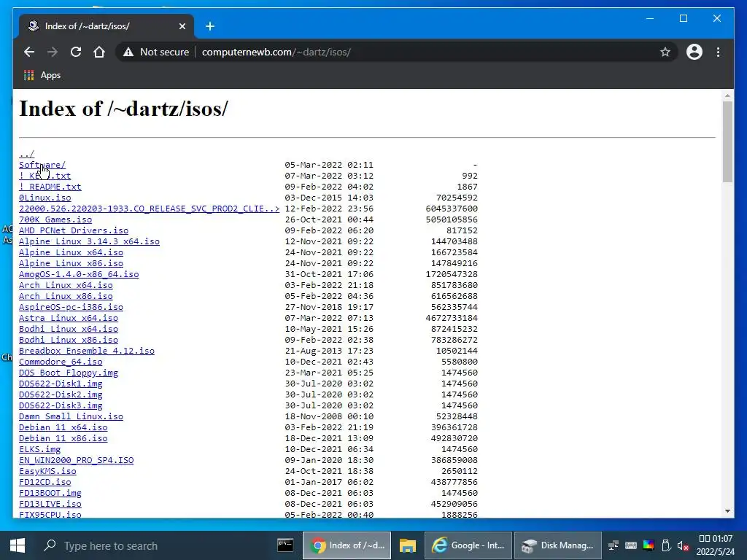Download 700K_Games.iso
This screenshot has height=560, width=747.
55,219
